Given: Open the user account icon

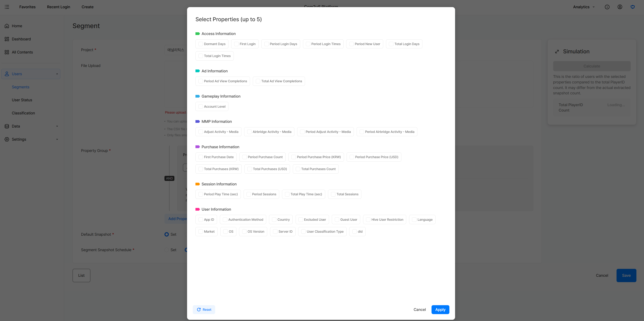Looking at the screenshot, I should click(x=620, y=7).
